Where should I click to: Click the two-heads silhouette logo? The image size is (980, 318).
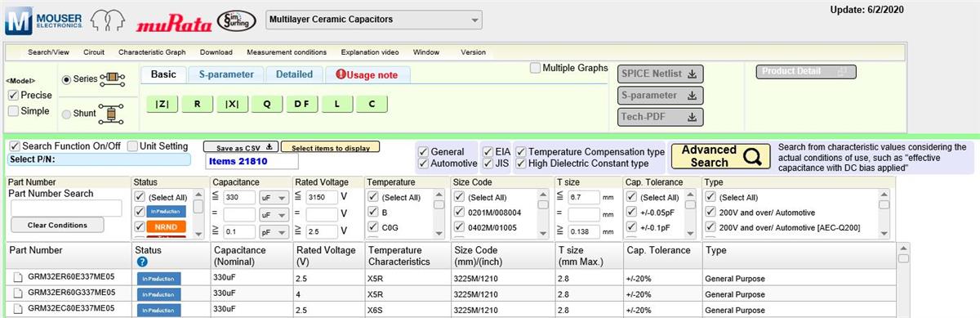tap(109, 20)
